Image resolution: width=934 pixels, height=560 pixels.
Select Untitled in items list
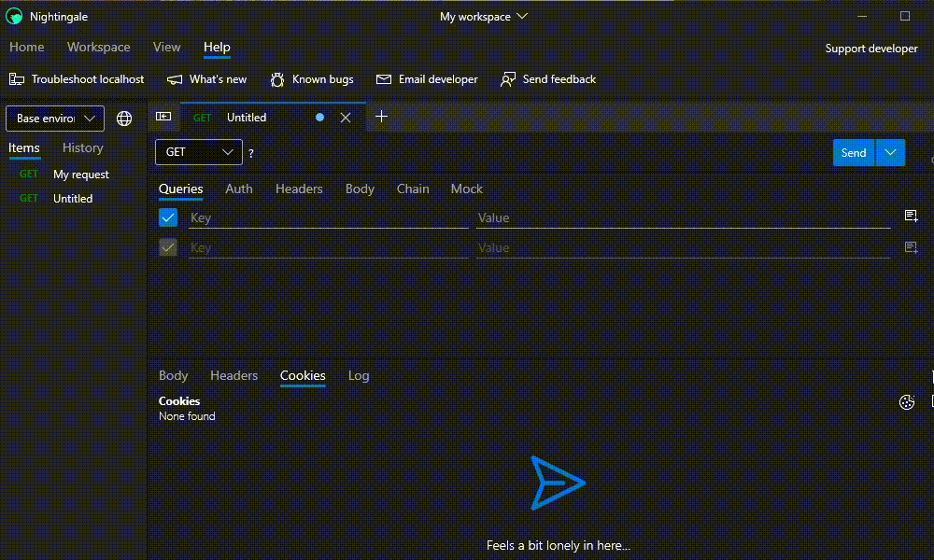coord(73,199)
